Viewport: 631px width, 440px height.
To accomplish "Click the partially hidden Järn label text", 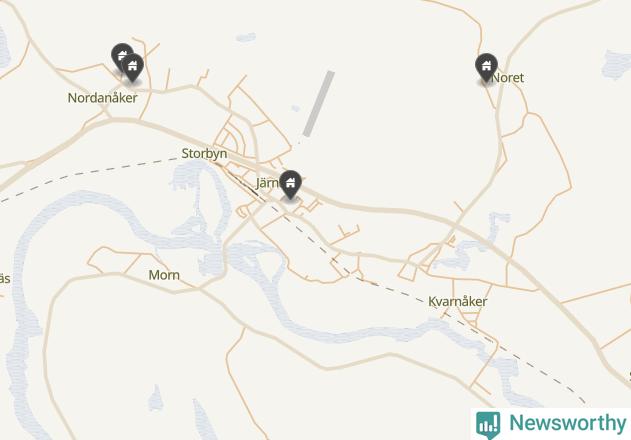I will pyautogui.click(x=268, y=183).
